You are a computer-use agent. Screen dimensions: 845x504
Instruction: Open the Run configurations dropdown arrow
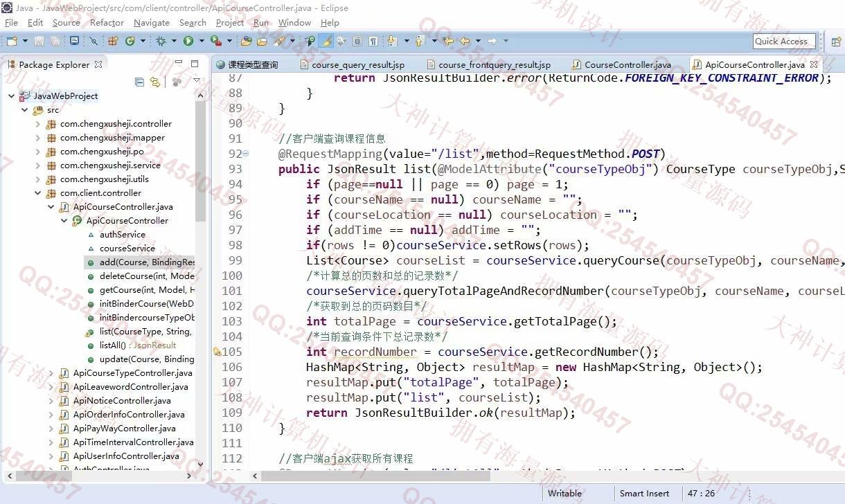[201, 42]
